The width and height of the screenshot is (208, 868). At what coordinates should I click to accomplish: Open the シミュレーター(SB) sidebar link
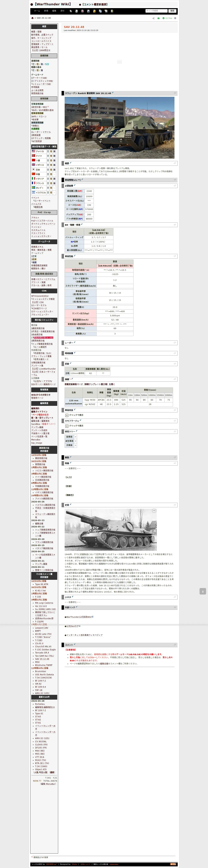(42, 84)
